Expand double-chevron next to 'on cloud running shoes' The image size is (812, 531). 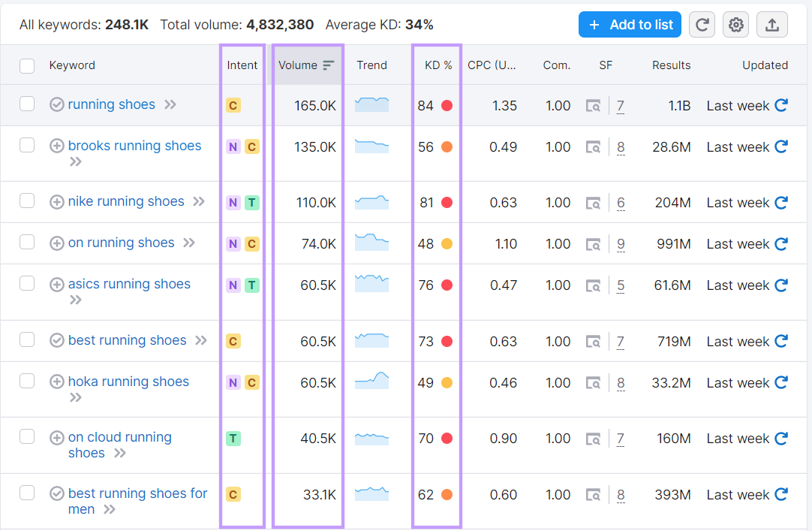pyautogui.click(x=119, y=454)
